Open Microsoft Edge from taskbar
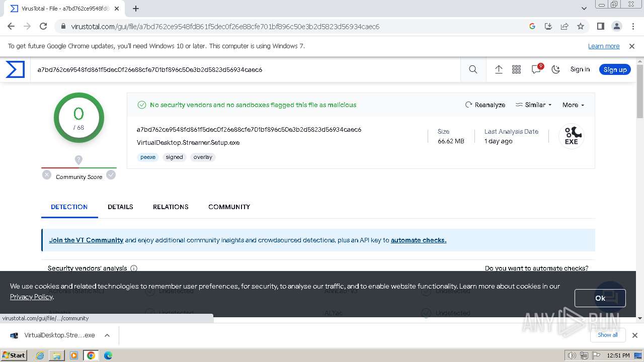The height and width of the screenshot is (362, 644). tap(108, 355)
